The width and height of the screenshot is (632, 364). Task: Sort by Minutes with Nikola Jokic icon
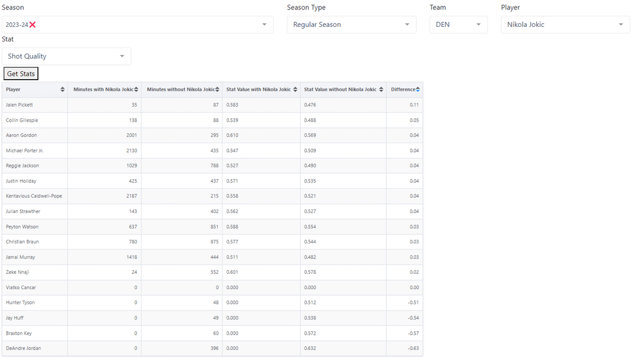[136, 90]
